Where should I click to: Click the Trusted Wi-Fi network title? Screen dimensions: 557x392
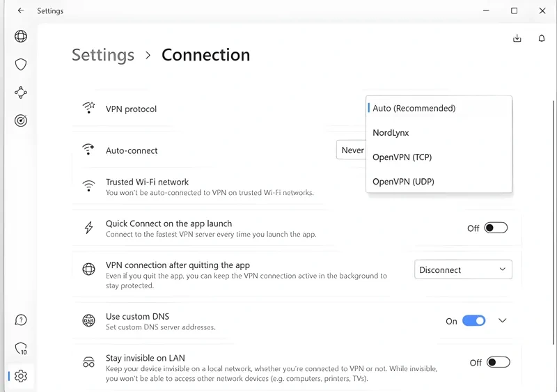(x=147, y=182)
